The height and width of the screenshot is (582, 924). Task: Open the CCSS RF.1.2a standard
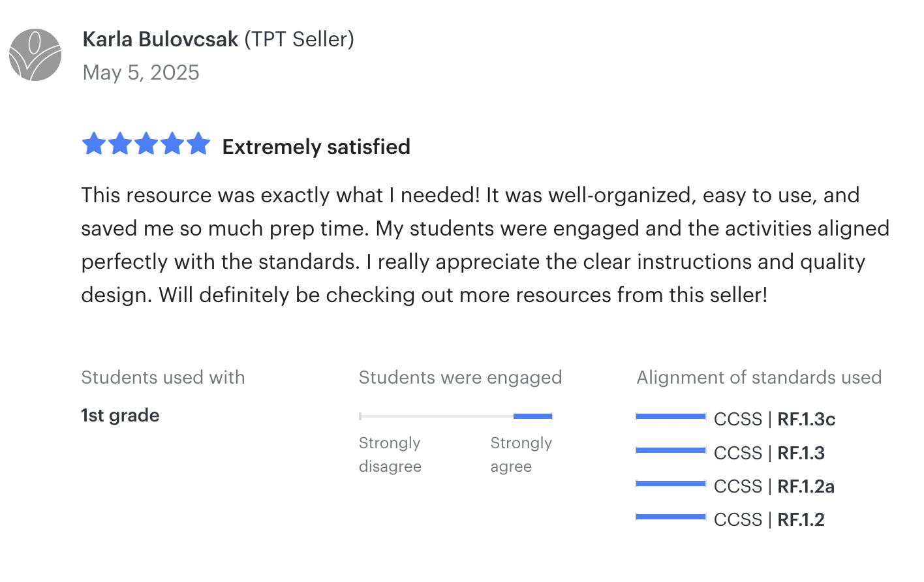pyautogui.click(x=775, y=486)
